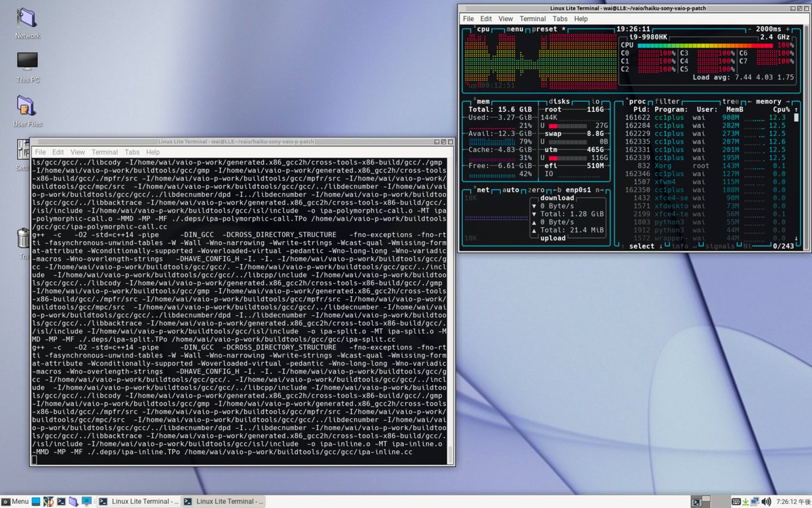Open Help menu in the btop terminal window
Screen dimensions: 812x508
(x=581, y=19)
